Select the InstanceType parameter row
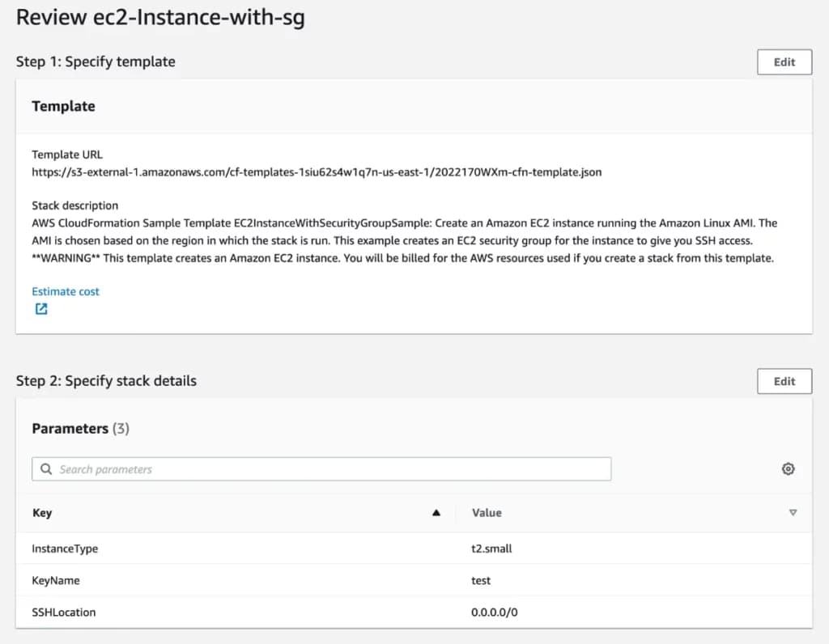Screen dimensions: 829x644 [x=65, y=549]
